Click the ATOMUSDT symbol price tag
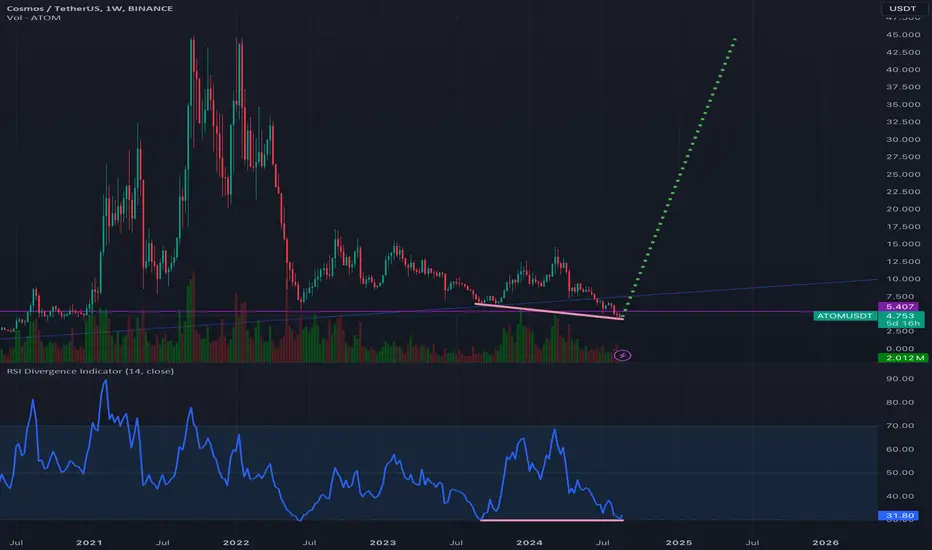The height and width of the screenshot is (550, 932). point(844,316)
